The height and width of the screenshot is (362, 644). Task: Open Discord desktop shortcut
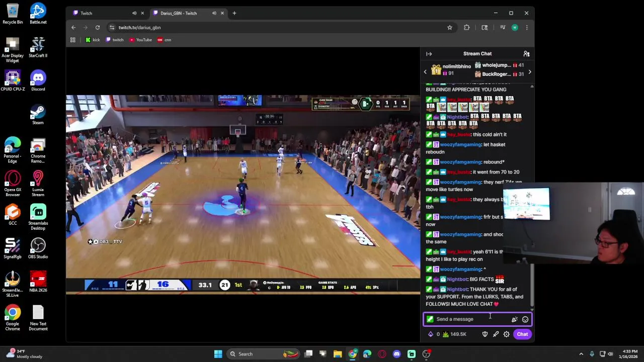38,80
